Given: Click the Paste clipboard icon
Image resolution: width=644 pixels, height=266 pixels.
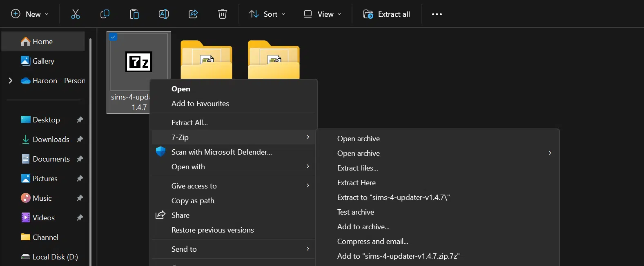Looking at the screenshot, I should [134, 14].
